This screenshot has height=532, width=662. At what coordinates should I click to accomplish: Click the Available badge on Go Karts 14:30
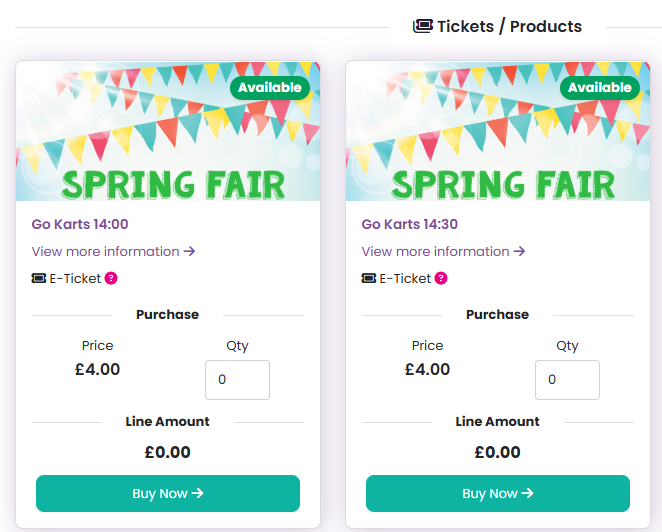pos(600,88)
